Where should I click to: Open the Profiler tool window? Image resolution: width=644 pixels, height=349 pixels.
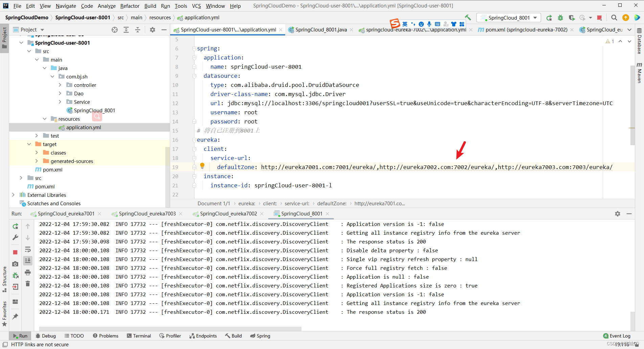click(170, 336)
